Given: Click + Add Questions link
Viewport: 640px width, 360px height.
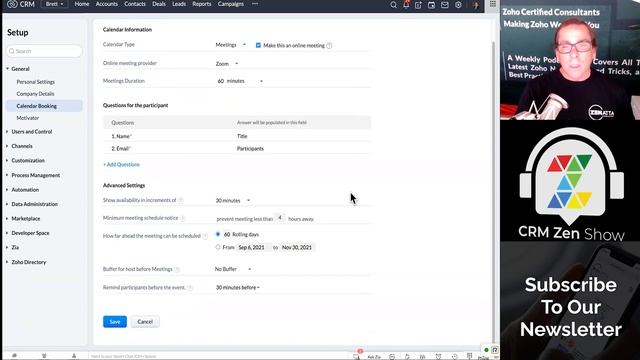Looking at the screenshot, I should click(x=121, y=164).
